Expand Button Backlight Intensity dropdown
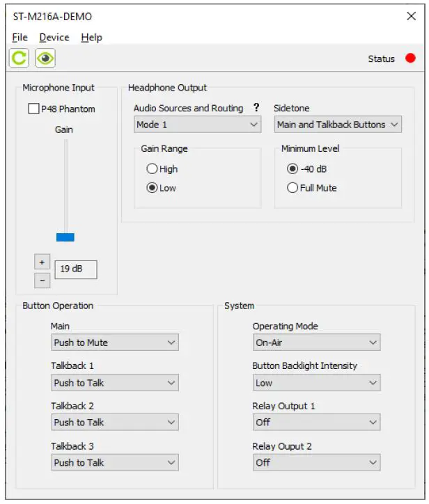429x504 pixels. 316,383
